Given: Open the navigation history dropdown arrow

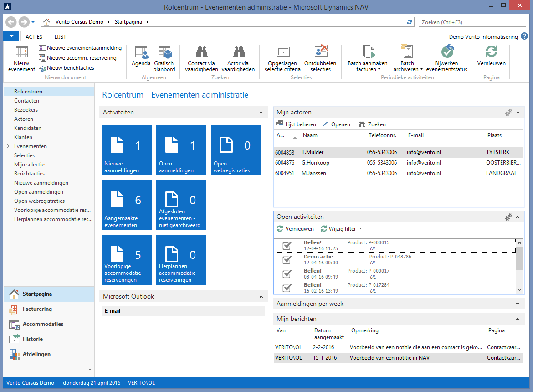Looking at the screenshot, I should point(33,22).
